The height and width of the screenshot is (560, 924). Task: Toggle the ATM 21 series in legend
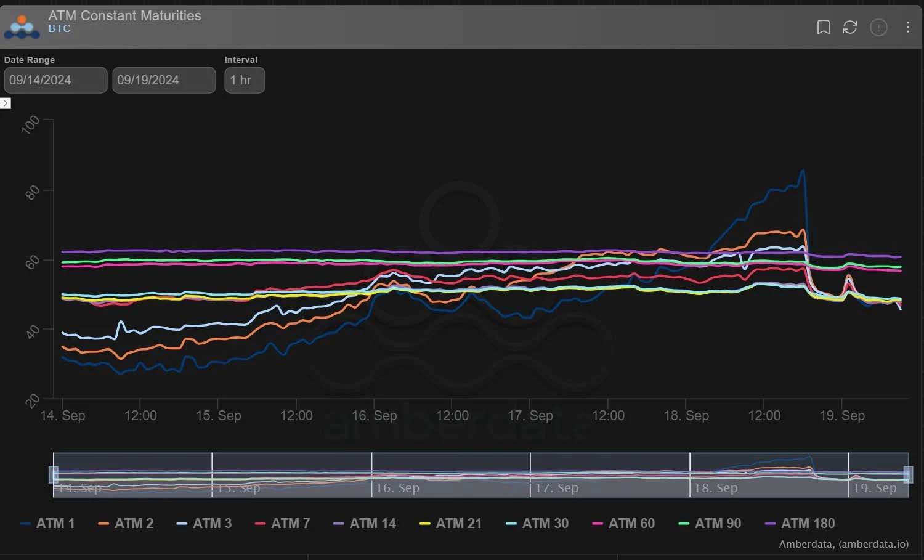pos(450,524)
